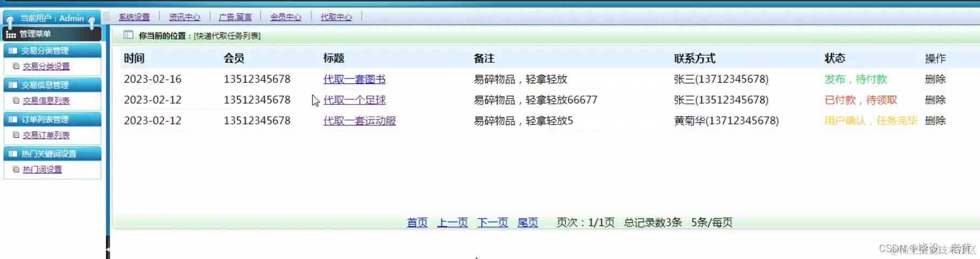980x259 pixels.
Task: Open the 交易分类设置 sidebar link
Action: (x=46, y=67)
